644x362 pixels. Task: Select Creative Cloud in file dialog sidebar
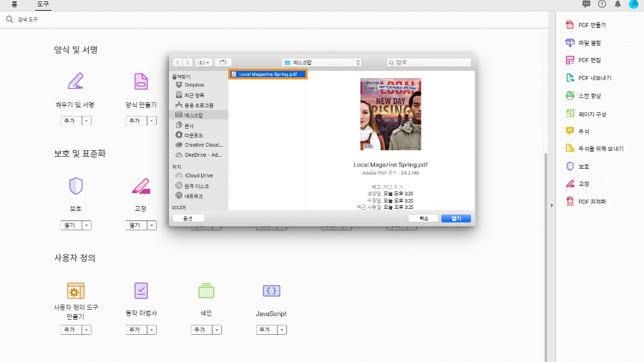[199, 145]
